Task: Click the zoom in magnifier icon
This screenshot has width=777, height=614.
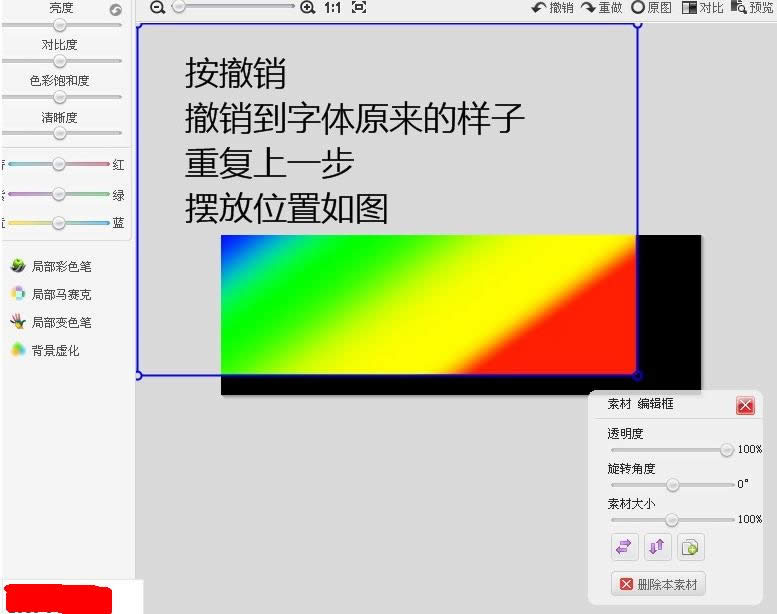Action: 307,7
